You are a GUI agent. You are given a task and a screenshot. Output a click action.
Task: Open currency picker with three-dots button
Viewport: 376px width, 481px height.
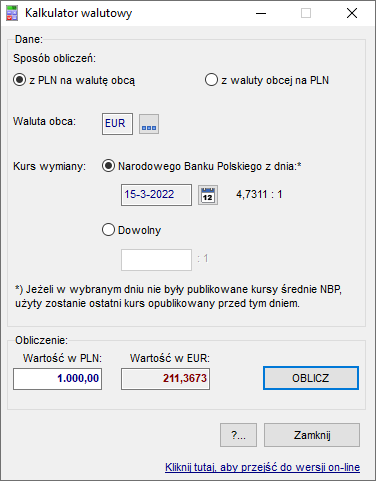(x=149, y=124)
